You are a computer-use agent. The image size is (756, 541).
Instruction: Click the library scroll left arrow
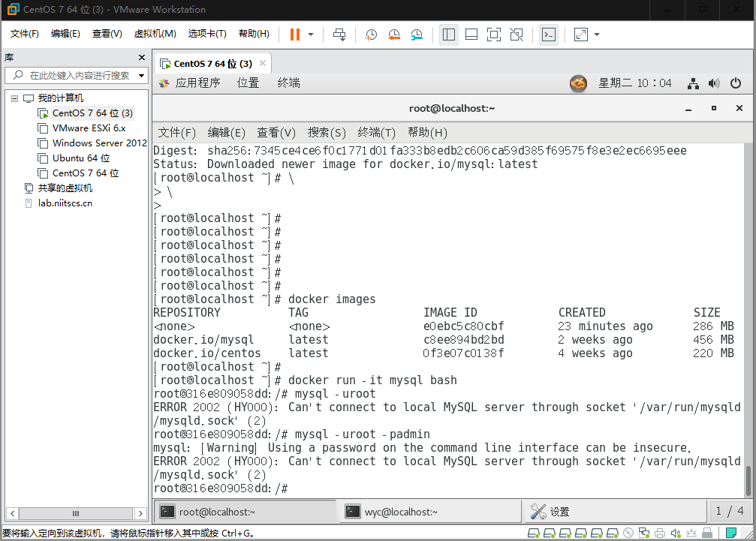click(13, 513)
